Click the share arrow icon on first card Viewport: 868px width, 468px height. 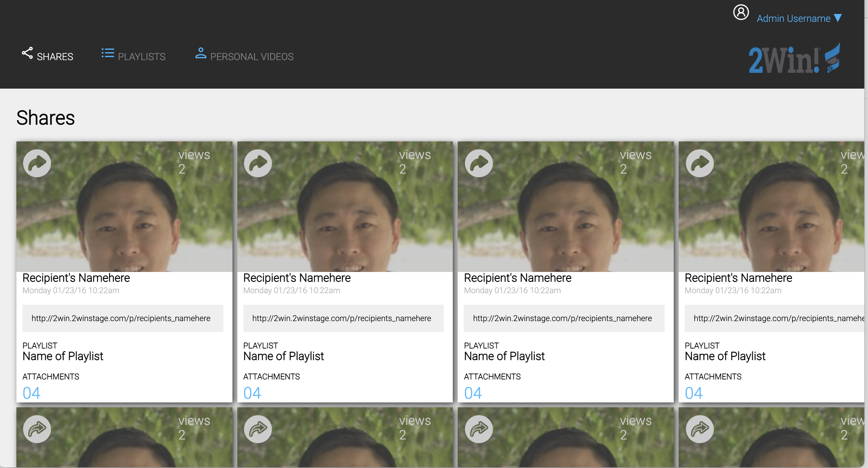[37, 163]
